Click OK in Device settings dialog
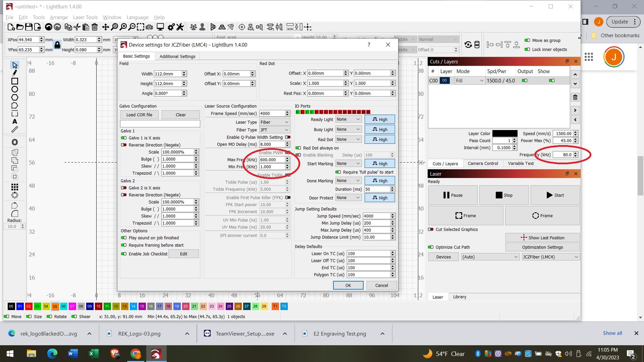The width and height of the screenshot is (644, 362). tap(348, 285)
